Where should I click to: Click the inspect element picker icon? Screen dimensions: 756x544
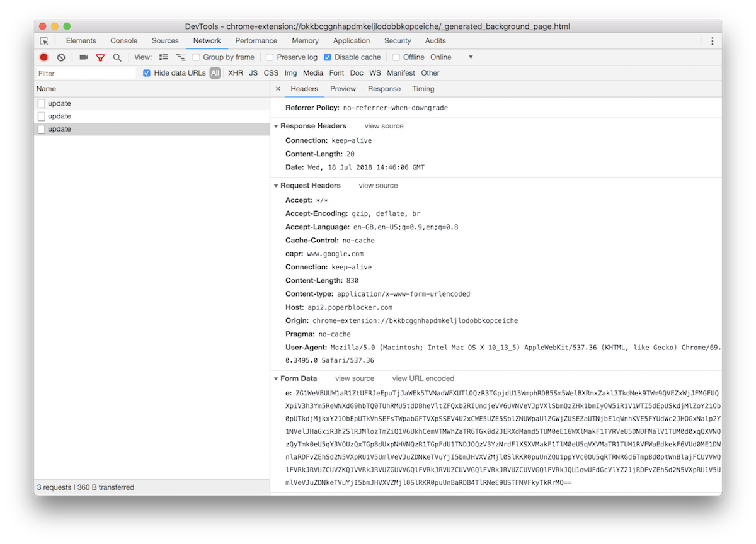pos(44,41)
